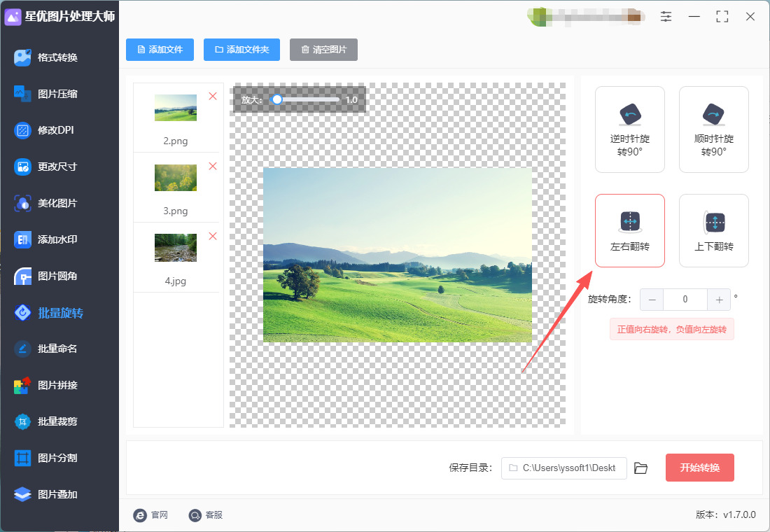
Task: Click 清空图片 to clear images
Action: point(323,50)
